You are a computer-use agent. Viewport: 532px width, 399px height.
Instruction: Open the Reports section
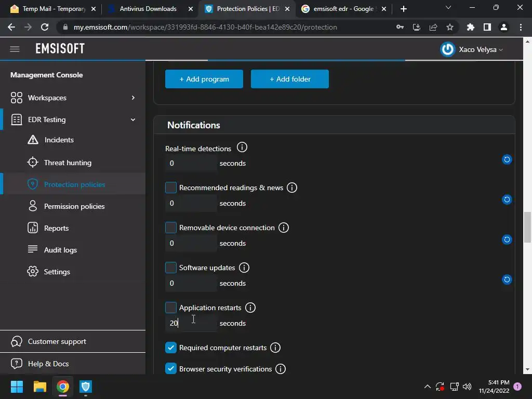coord(56,228)
